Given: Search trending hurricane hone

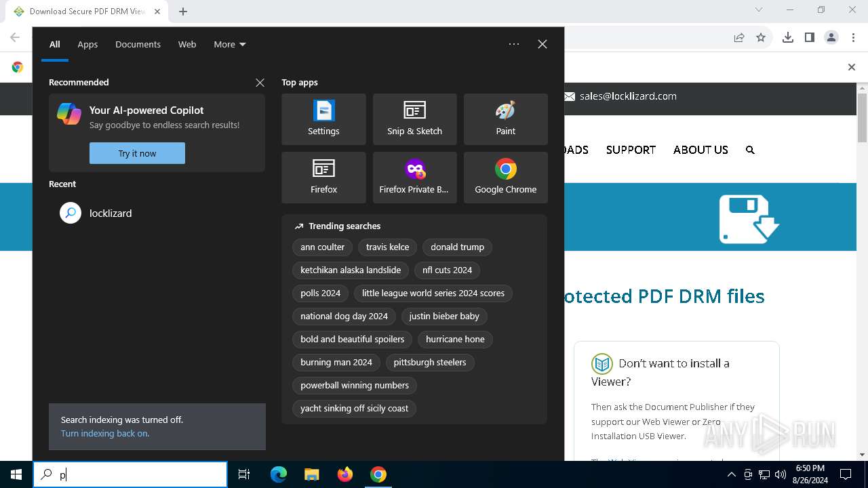Looking at the screenshot, I should coord(455,340).
